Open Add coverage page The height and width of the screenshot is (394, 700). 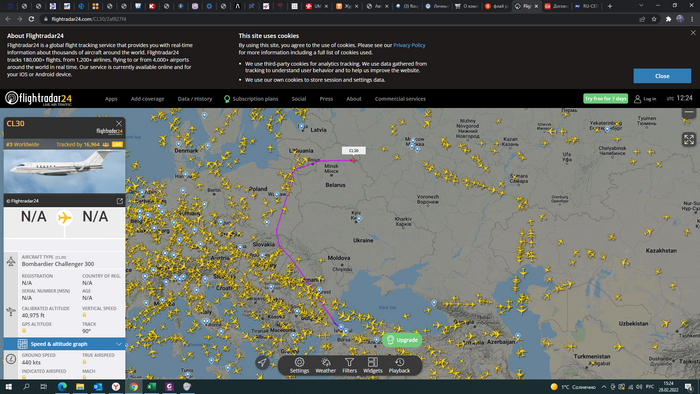(147, 99)
